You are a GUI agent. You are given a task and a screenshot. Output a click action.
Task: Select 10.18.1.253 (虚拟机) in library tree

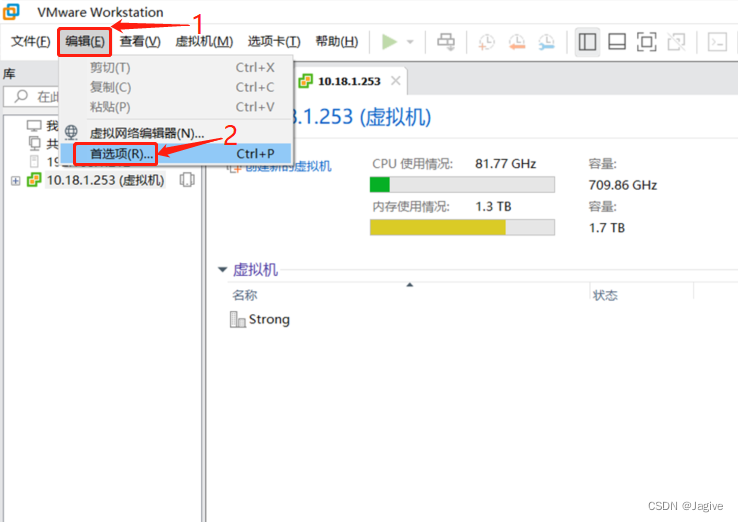pyautogui.click(x=105, y=180)
